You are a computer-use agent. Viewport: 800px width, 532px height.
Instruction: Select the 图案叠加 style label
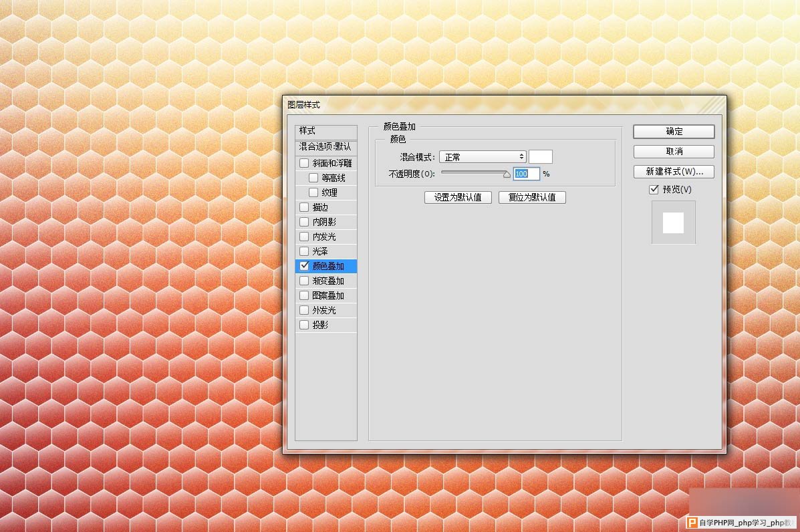coord(329,295)
